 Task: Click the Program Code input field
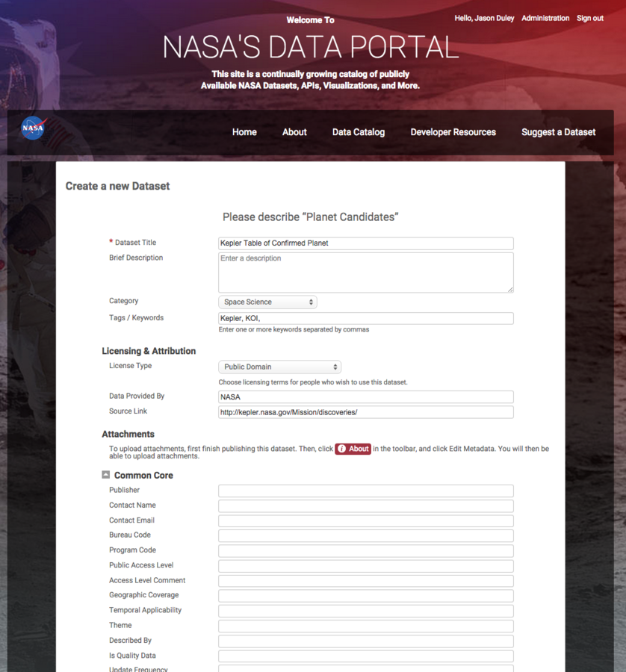366,551
